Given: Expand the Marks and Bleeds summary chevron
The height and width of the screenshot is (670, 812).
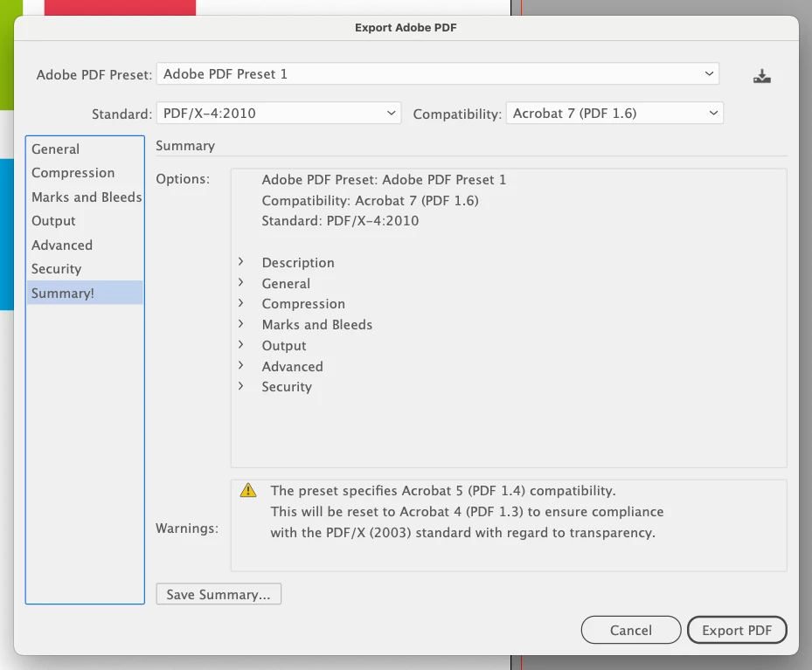Looking at the screenshot, I should point(241,324).
